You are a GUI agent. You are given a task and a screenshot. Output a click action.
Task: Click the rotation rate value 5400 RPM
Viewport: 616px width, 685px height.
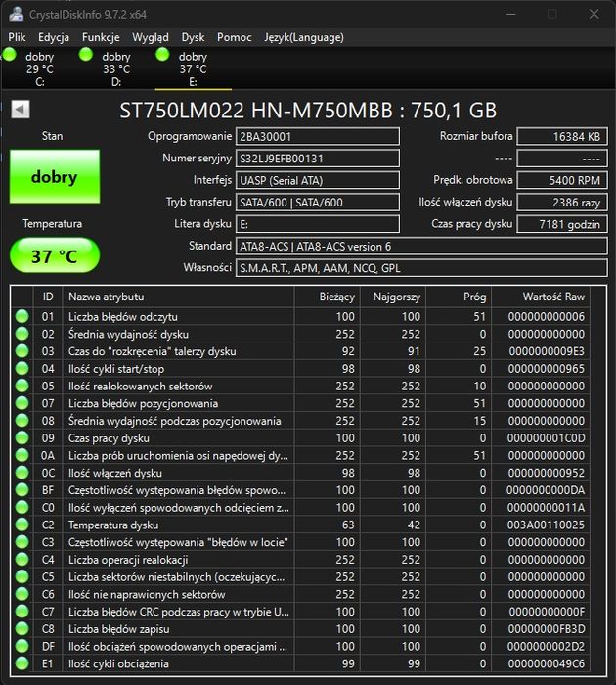[x=562, y=180]
